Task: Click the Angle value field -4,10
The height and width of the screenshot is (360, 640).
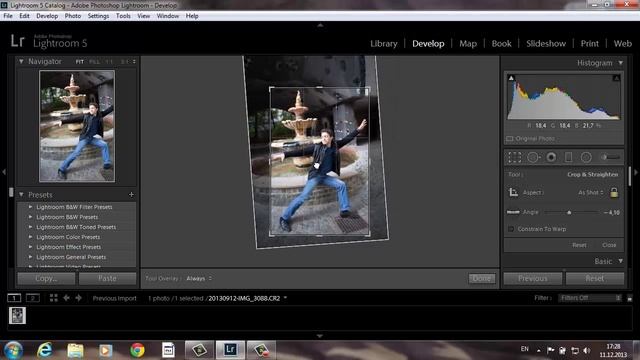Action: [x=612, y=212]
